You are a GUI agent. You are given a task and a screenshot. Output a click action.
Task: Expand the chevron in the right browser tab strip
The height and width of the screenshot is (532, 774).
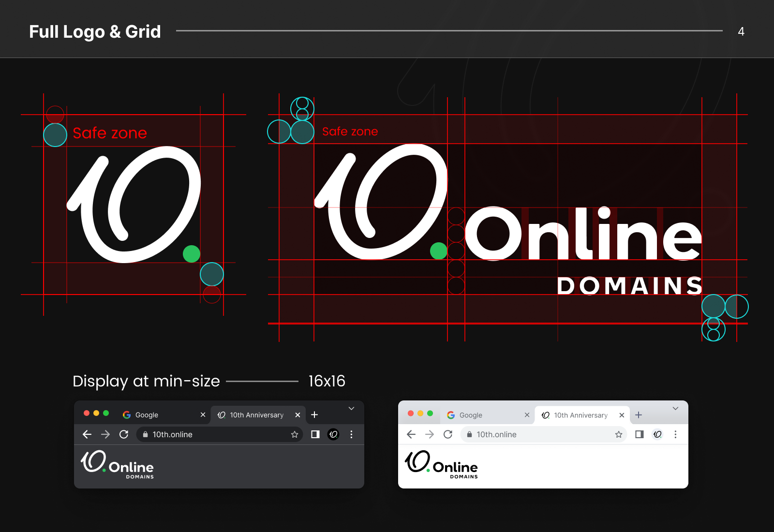[675, 408]
